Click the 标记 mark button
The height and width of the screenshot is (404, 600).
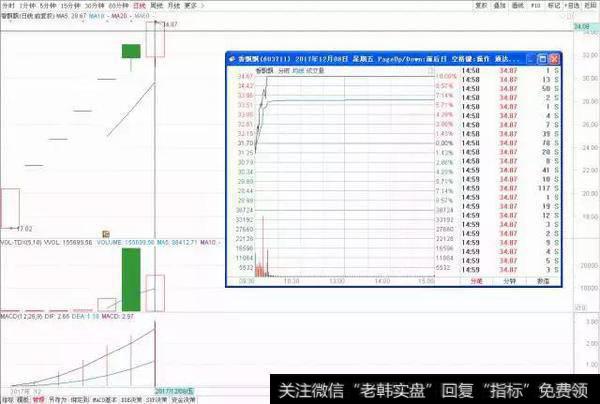click(x=554, y=5)
